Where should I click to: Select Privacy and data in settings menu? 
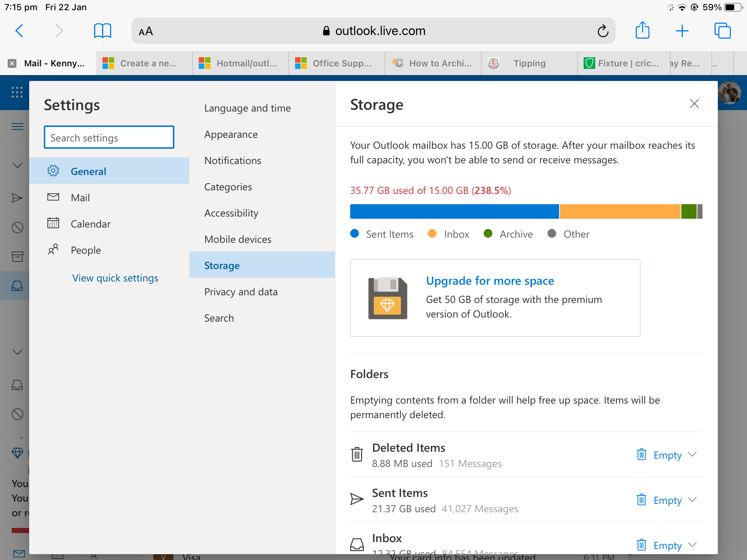[241, 291]
